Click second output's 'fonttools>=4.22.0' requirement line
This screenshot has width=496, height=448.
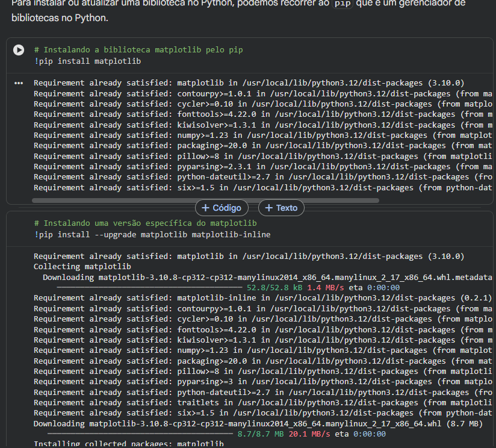point(263,329)
